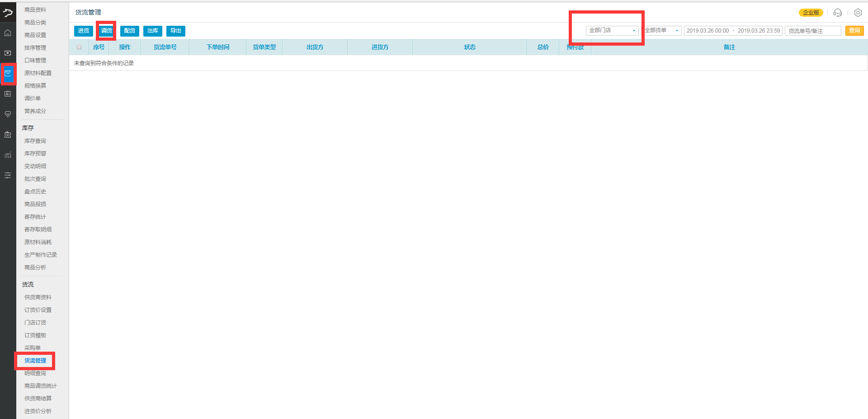Image resolution: width=868 pixels, height=419 pixels.
Task: Select the highlighted goods icon in sidebar
Action: point(8,73)
